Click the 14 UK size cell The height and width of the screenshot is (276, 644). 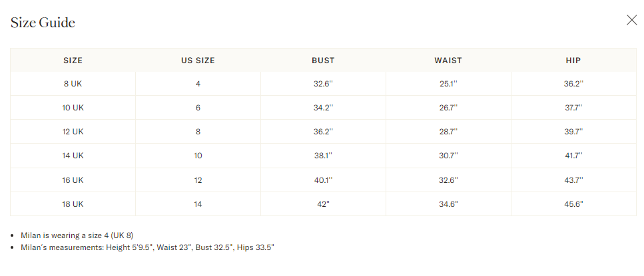coord(73,156)
